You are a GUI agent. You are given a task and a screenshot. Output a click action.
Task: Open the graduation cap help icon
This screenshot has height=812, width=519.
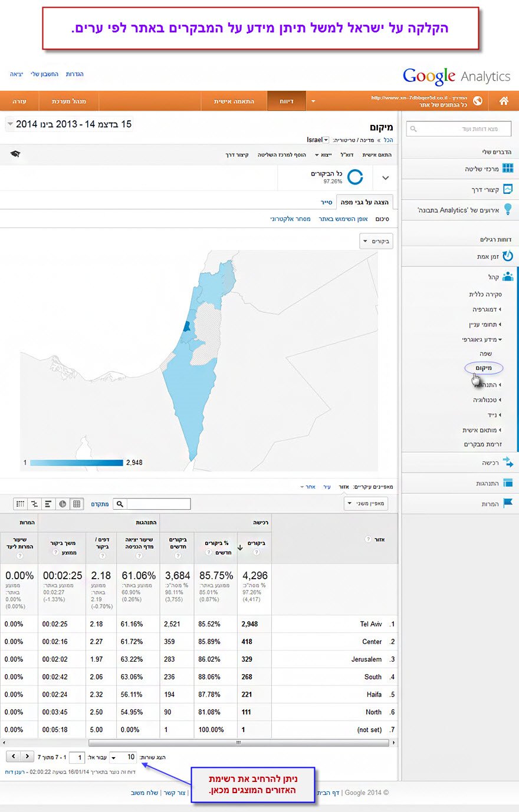(x=15, y=154)
